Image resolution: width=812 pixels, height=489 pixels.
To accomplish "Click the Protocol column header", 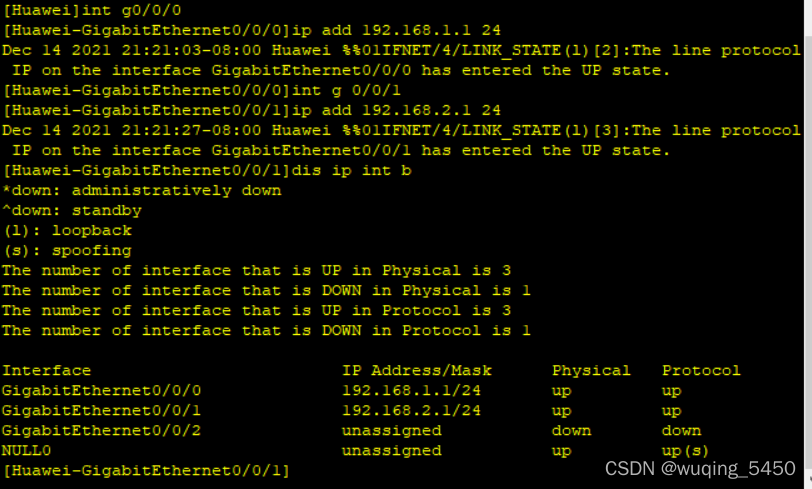I will (701, 370).
